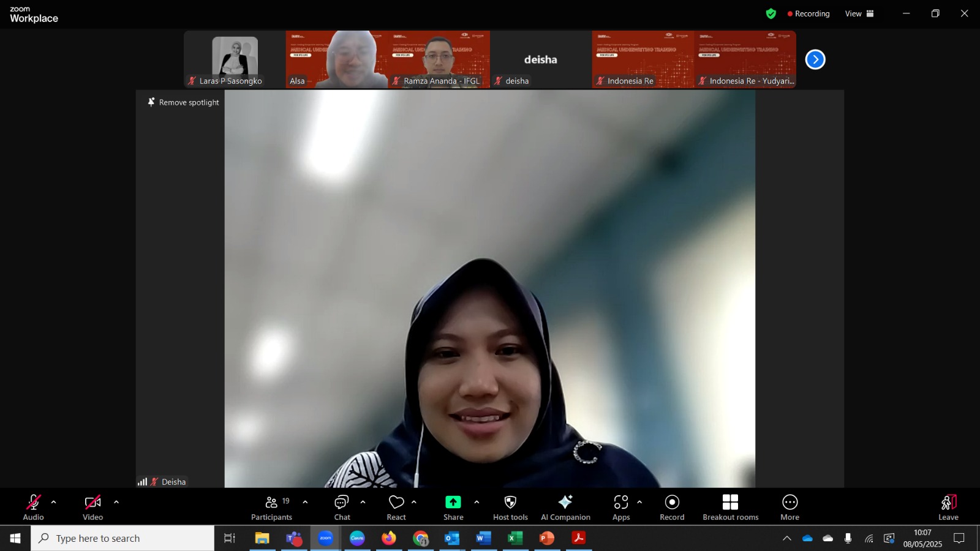Open the Apps menu item
Viewport: 980px width, 551px height.
click(x=621, y=508)
